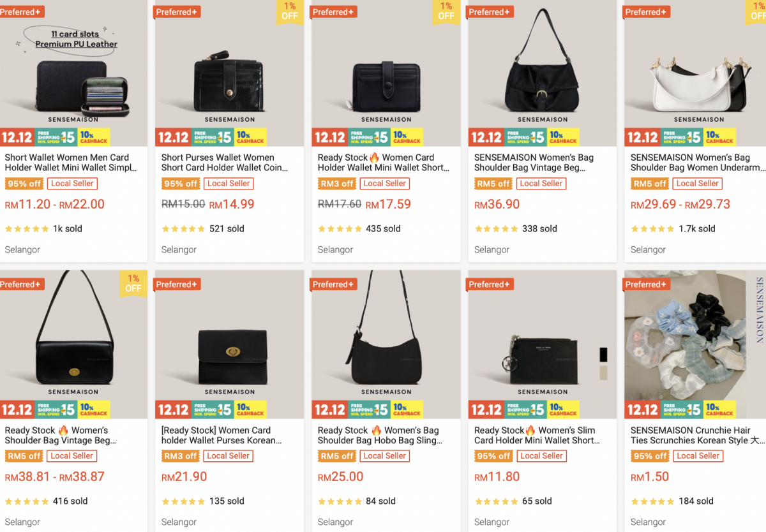Click the RM3 off voucher on the RM21.90 wallet
The image size is (766, 532).
click(181, 456)
